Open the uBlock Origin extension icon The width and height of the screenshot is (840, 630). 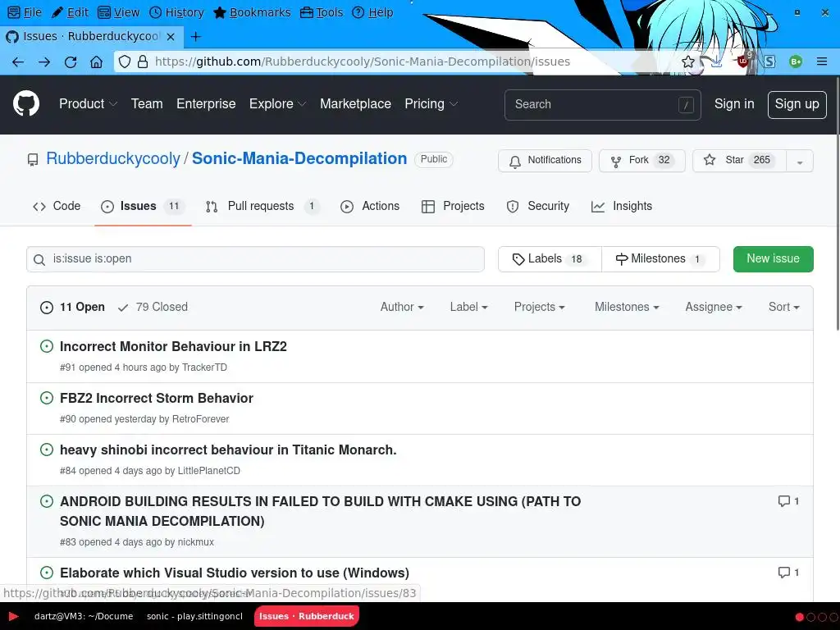pos(743,61)
